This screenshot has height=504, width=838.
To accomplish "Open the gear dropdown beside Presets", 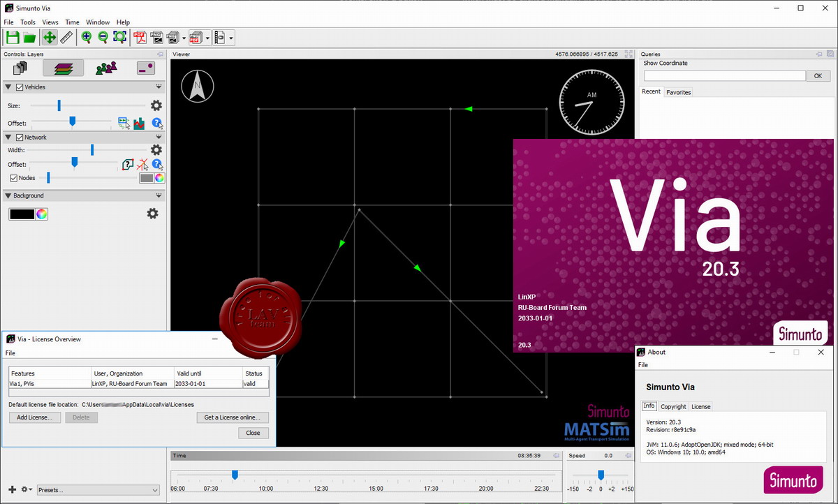I will [x=27, y=490].
